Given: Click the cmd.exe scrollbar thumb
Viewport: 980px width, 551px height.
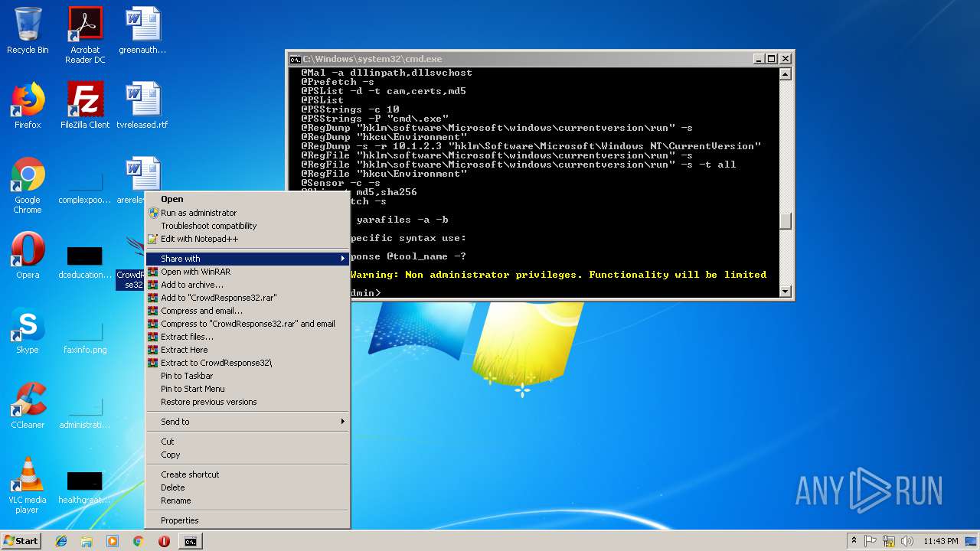Looking at the screenshot, I should click(785, 221).
